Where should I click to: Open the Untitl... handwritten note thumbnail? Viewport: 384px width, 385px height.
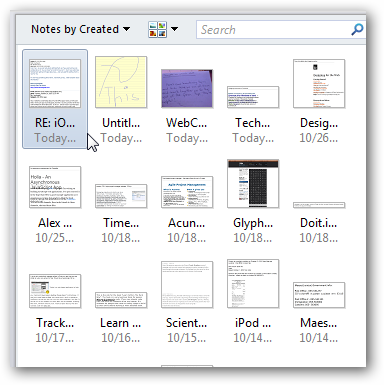tap(121, 82)
